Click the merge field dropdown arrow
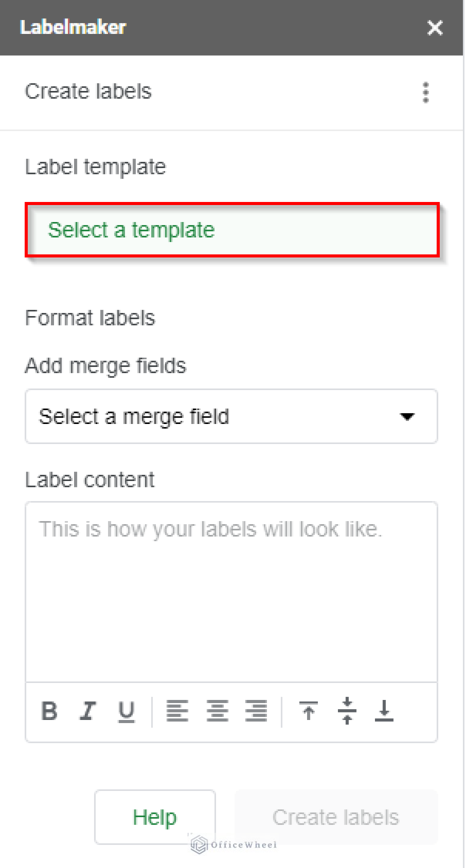Viewport: 466px width, 868px height. (x=407, y=417)
